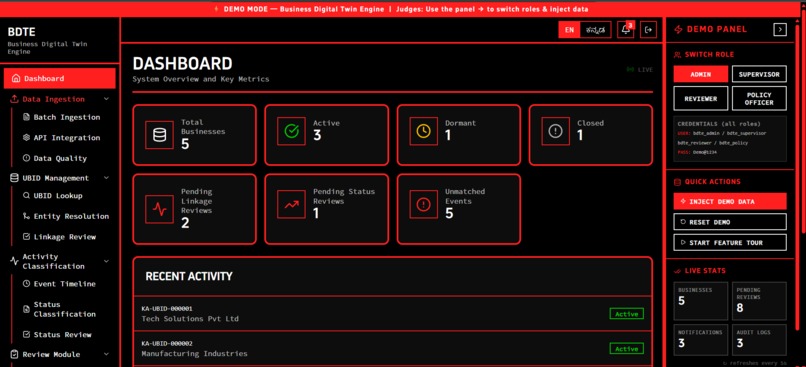806x367 pixels.
Task: Click the Total Businesses database icon
Action: pyautogui.click(x=159, y=135)
